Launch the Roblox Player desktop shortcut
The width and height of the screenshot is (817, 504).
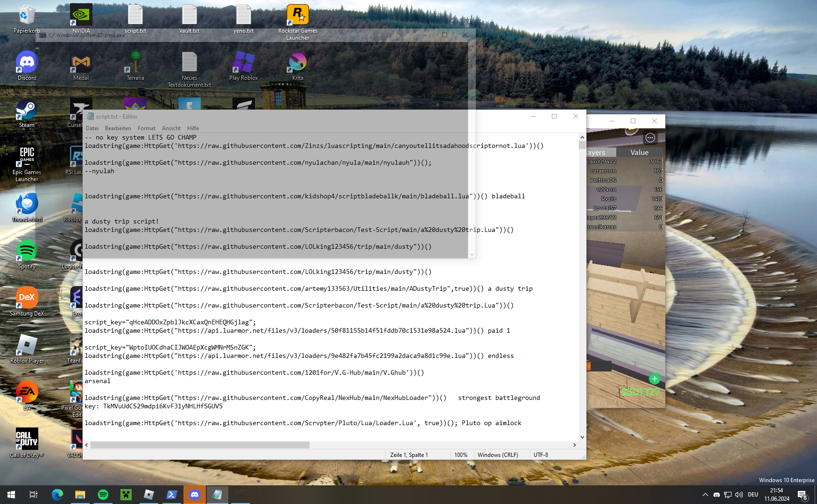coord(27,349)
